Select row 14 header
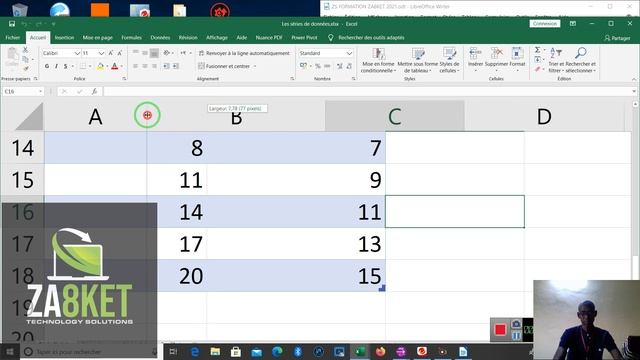Image resolution: width=640 pixels, height=360 pixels. (22, 148)
